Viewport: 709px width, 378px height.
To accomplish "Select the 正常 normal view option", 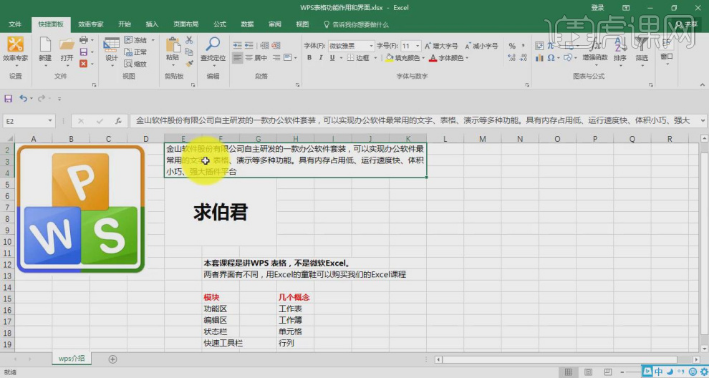I will 136,52.
